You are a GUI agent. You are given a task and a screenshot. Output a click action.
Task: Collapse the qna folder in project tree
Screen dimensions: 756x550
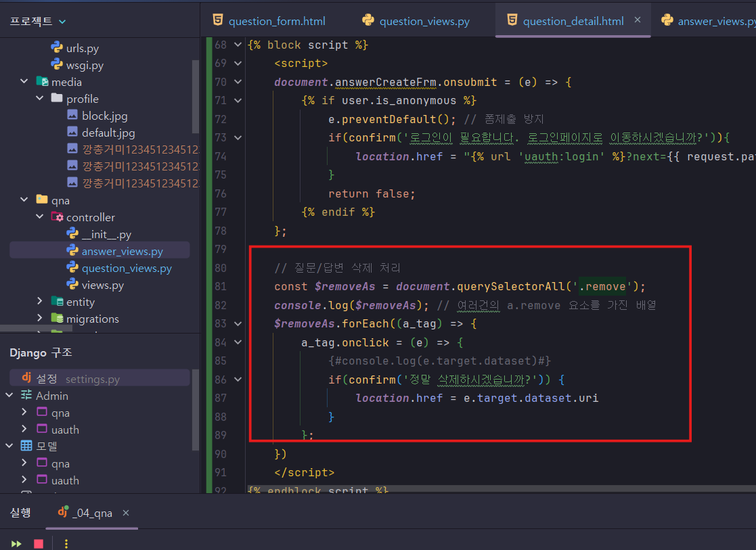24,200
